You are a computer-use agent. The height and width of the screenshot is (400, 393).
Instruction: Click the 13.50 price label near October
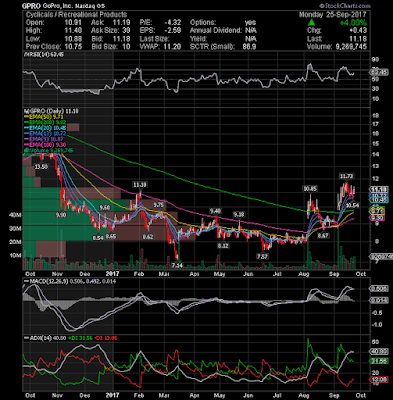41,167
